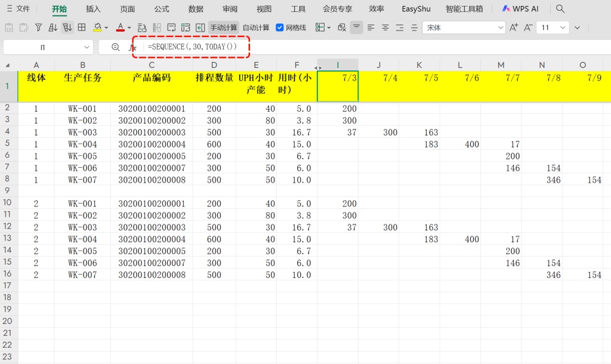Switch to the 插入 tab
Screen dimensions: 611x364
pos(93,8)
